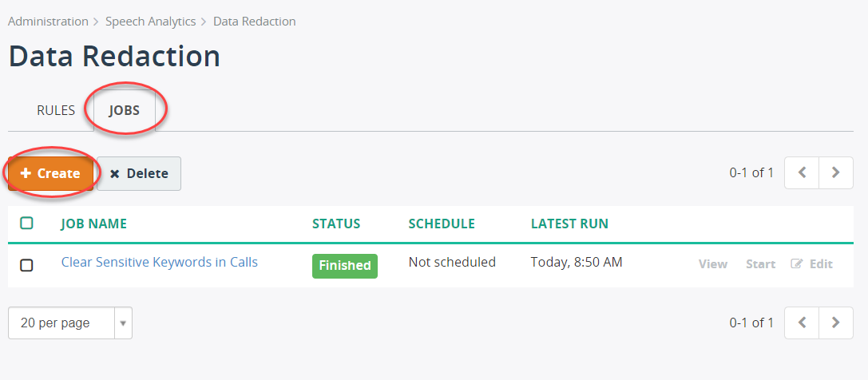Switch to the RULES tab
This screenshot has height=380, width=868.
(x=56, y=110)
